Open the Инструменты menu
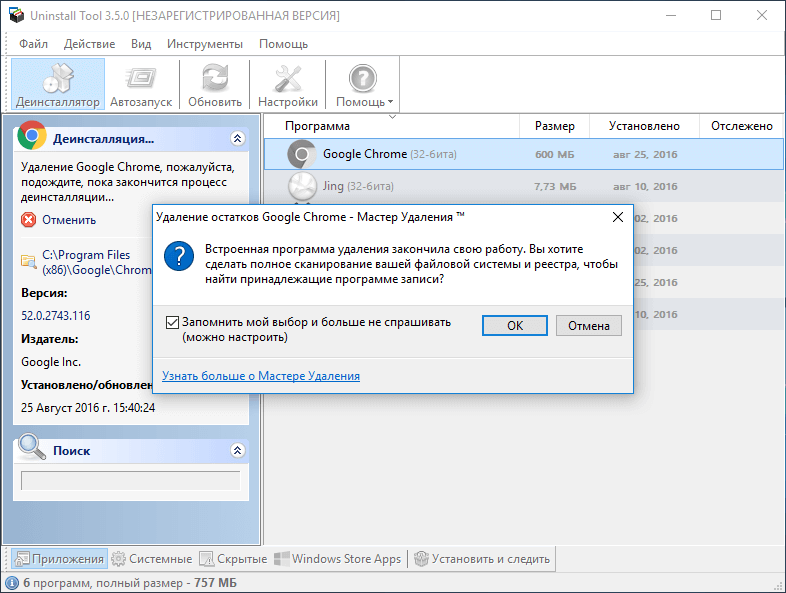The height and width of the screenshot is (593, 786). point(205,44)
